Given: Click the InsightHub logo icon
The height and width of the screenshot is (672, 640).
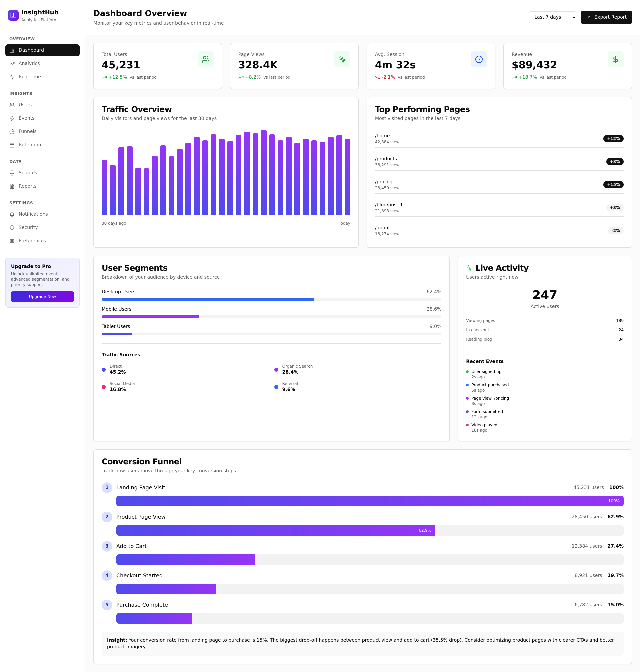Looking at the screenshot, I should pos(13,15).
